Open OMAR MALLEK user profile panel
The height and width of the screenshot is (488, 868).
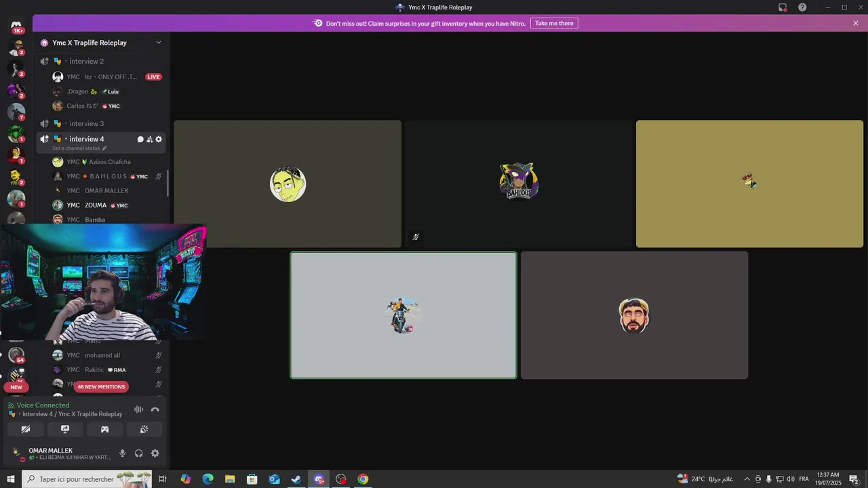click(x=61, y=453)
